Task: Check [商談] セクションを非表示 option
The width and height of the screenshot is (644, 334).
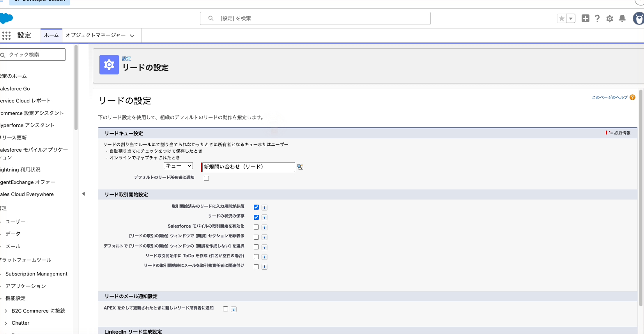Action: (256, 237)
